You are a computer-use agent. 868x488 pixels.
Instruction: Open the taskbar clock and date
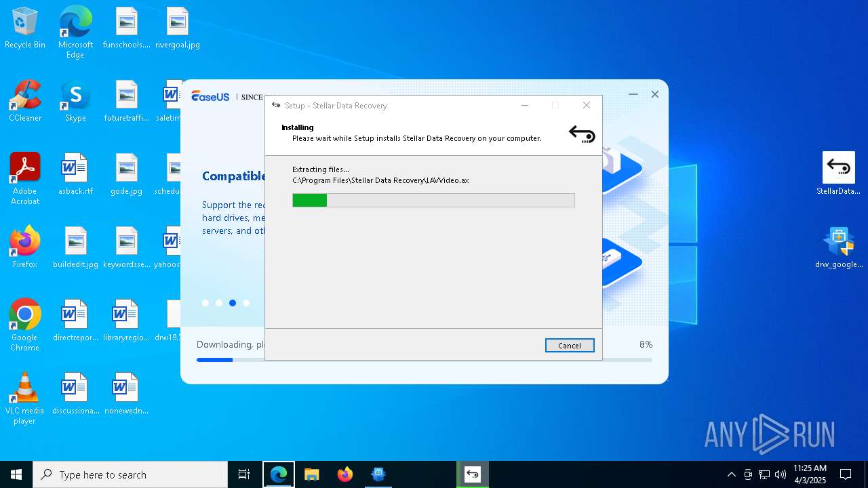(810, 474)
